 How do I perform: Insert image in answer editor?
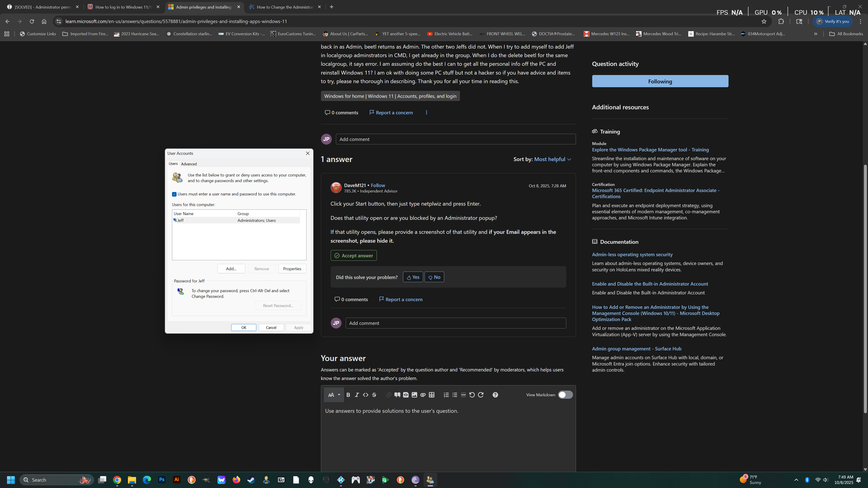415,395
